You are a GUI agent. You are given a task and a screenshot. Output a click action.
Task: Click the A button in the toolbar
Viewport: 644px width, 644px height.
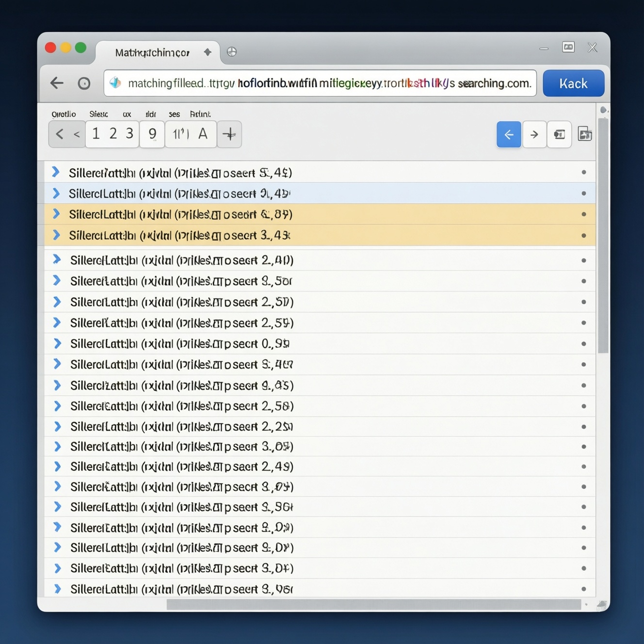pos(203,134)
